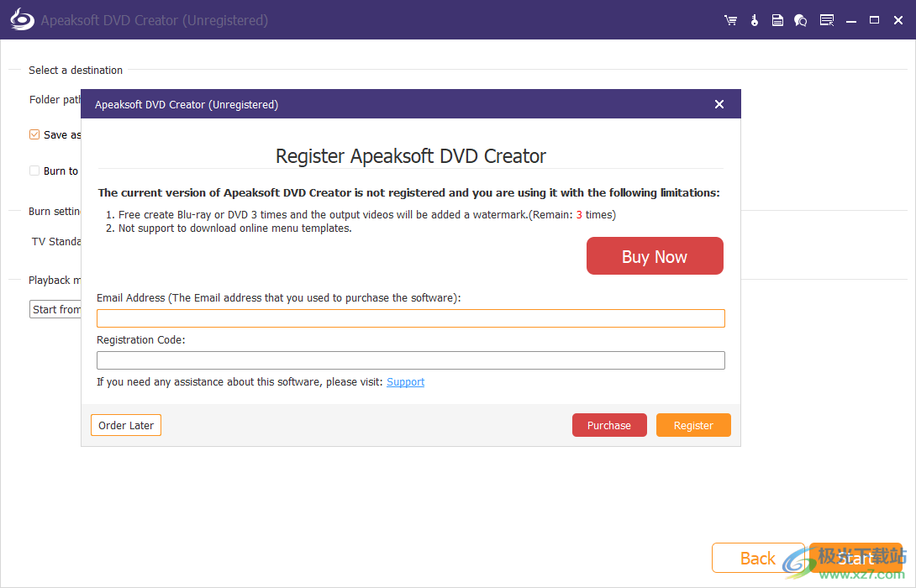Click the 'Select a destination' section label
The image size is (916, 588).
point(76,70)
